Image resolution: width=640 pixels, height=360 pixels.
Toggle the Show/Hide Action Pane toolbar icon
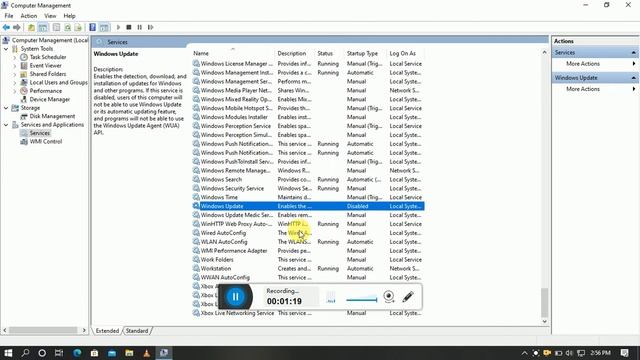pos(104,27)
